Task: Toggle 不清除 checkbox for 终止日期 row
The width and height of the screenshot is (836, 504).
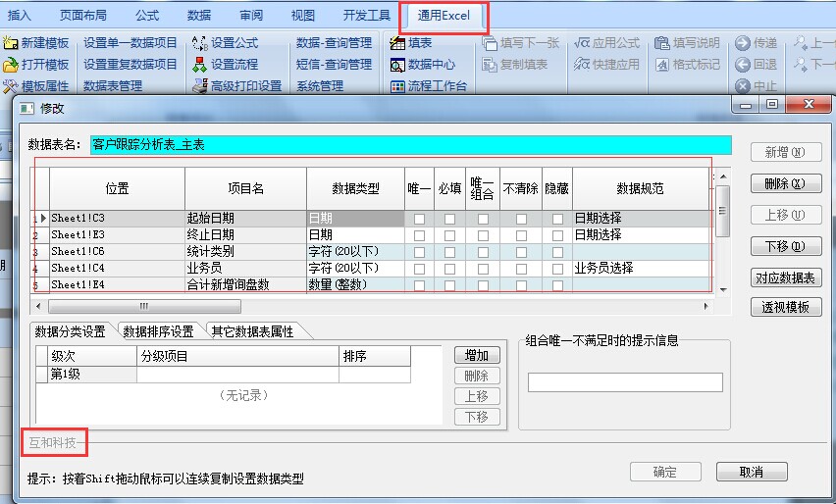Action: 521,235
